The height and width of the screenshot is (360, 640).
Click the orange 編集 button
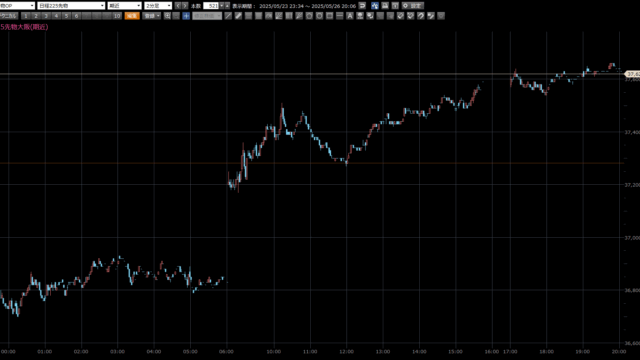tap(132, 16)
